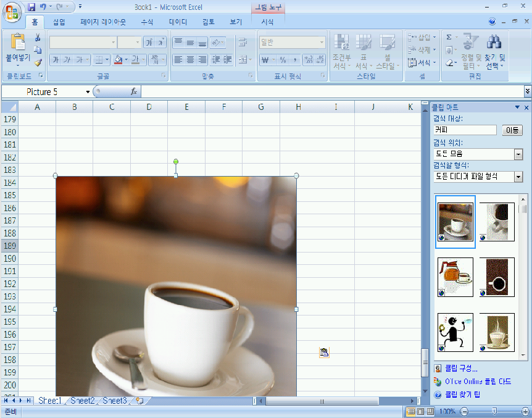Open the search location dropdown (모든 모음)

point(518,154)
